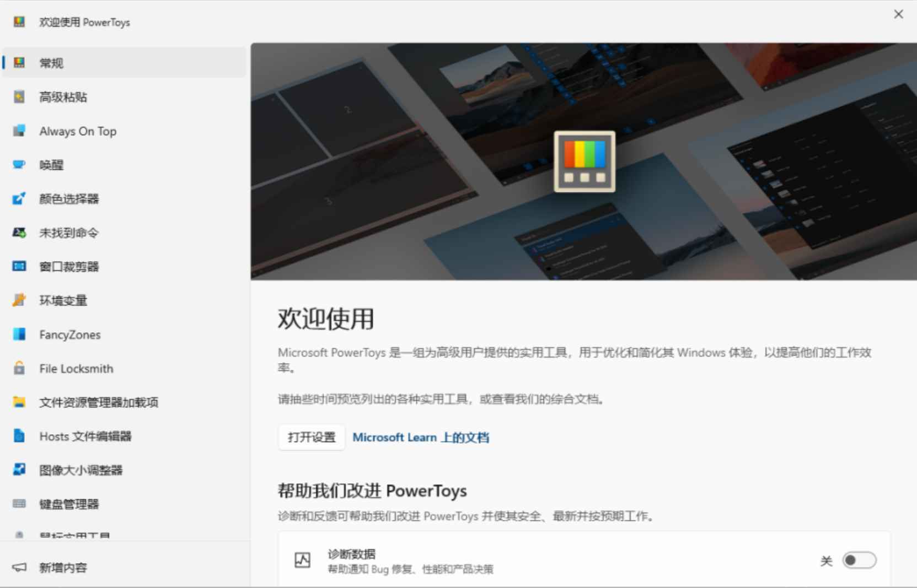Open the 窗口裁剪器 utility

pyautogui.click(x=68, y=266)
